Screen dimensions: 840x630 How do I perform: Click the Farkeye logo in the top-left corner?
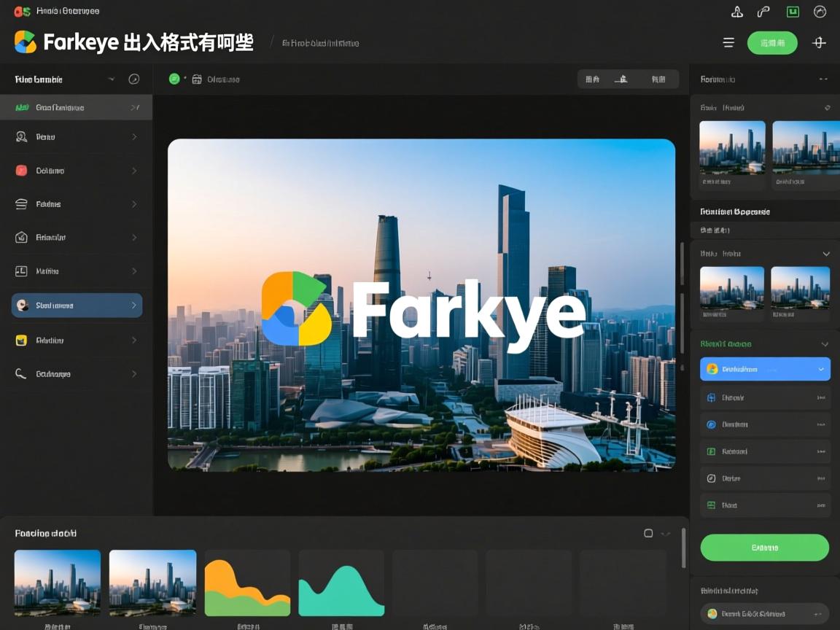[x=25, y=42]
